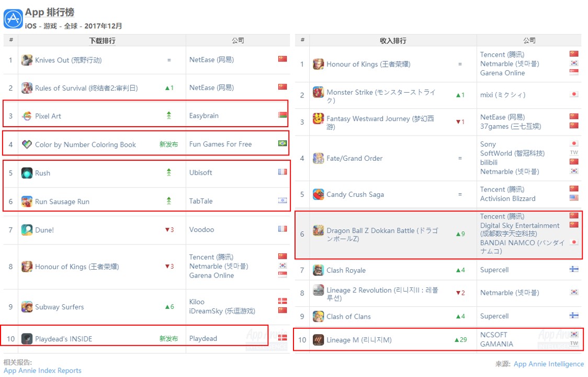Viewport: 588px width, 377px height.
Task: Click the ▲6 change for Subway Surfers
Action: pos(169,307)
